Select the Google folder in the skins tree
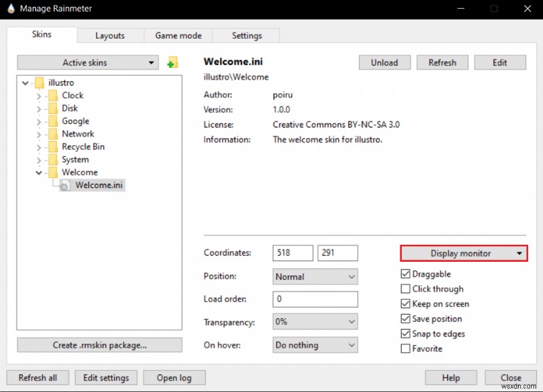The height and width of the screenshot is (392, 543). point(75,121)
